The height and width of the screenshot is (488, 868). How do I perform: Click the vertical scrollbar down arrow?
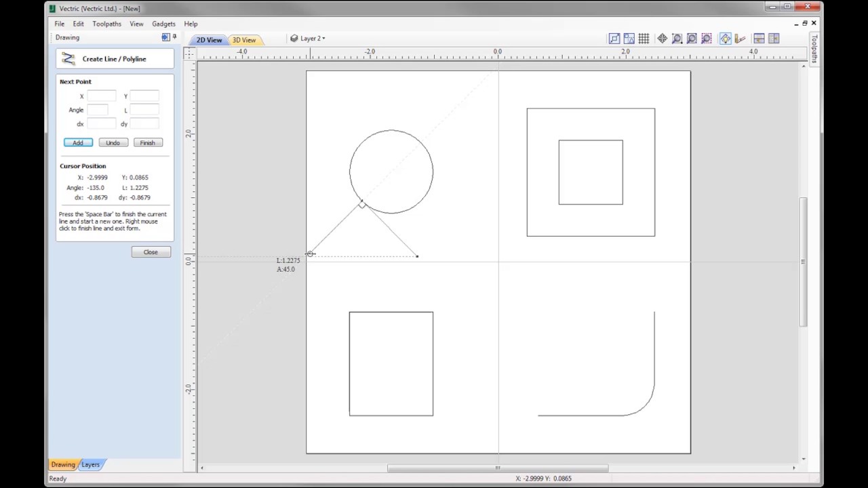point(803,458)
